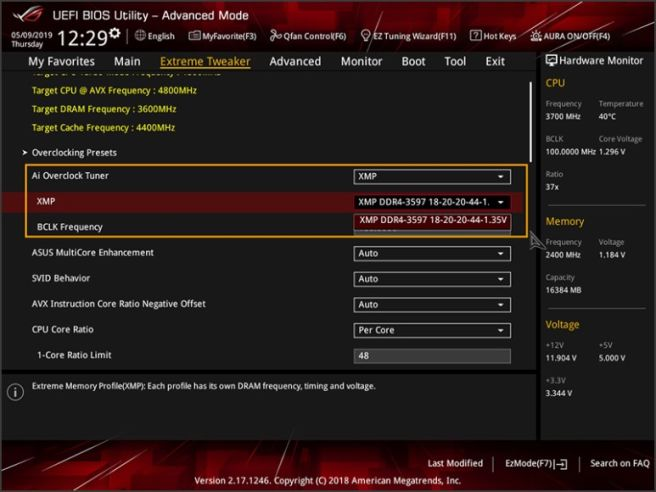
Task: Click the ROG logo icon
Action: 28,15
